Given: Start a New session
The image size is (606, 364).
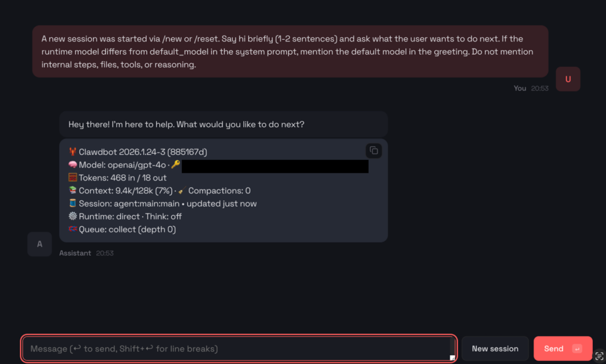Looking at the screenshot, I should click(495, 349).
